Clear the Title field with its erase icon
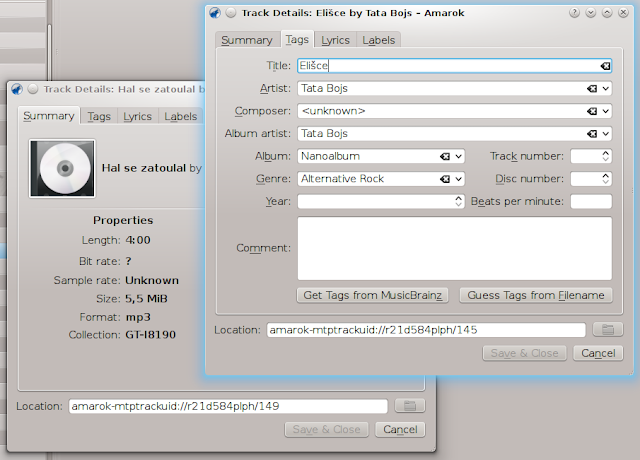The image size is (640, 460). (x=605, y=66)
